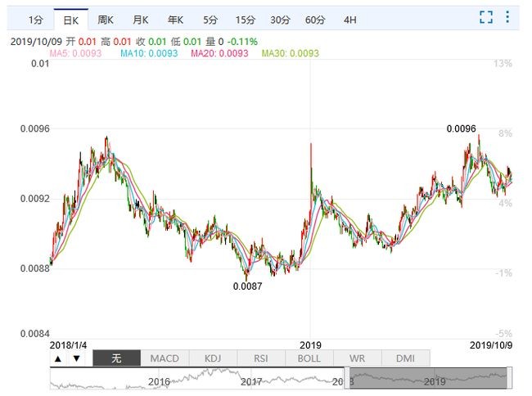Enable the MACD indicator
The image size is (532, 396).
165,358
